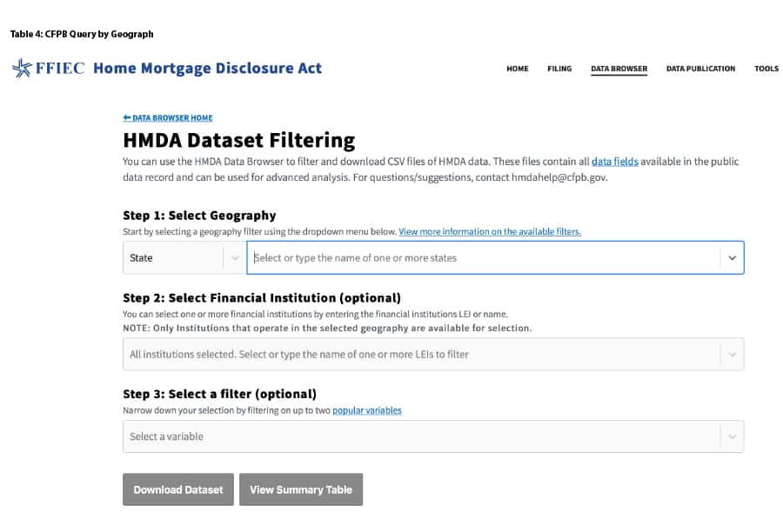Image resolution: width=783 pixels, height=532 pixels.
Task: Click the FFIEC star logo icon
Action: pos(22,68)
